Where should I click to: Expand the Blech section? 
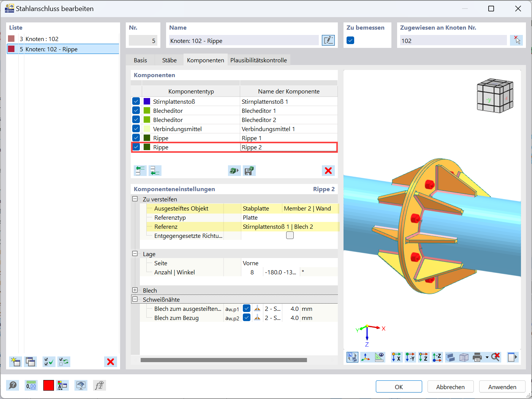point(135,290)
